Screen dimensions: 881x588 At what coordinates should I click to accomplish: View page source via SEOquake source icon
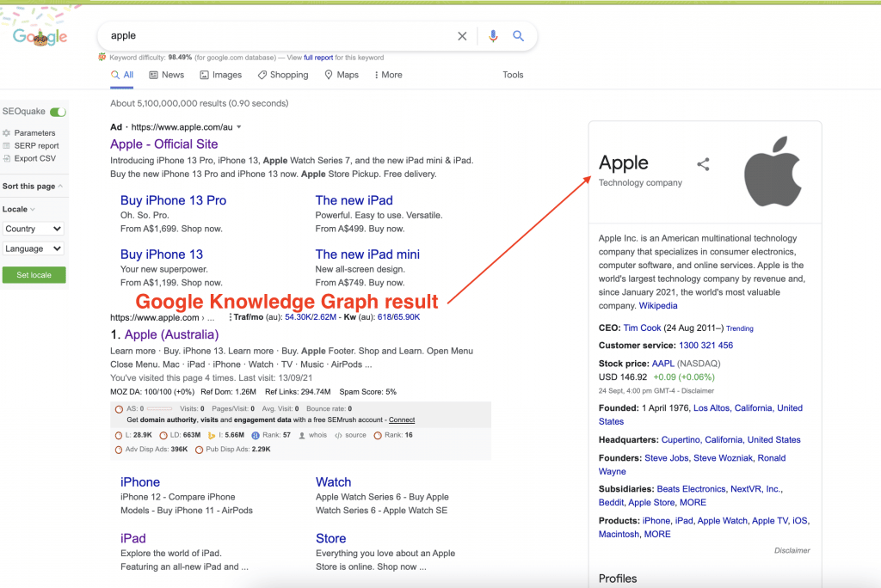[x=336, y=436]
